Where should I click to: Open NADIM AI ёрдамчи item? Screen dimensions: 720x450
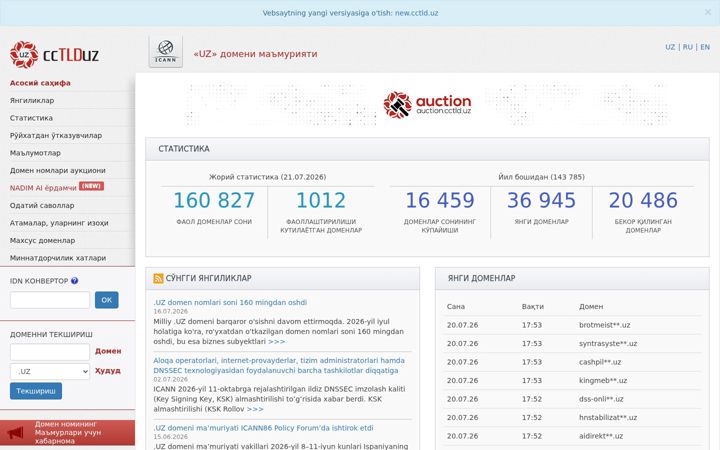click(43, 188)
